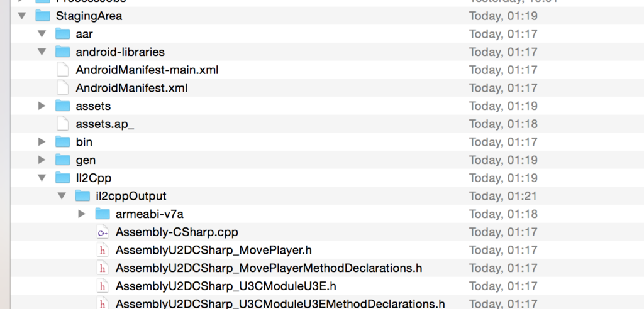Select the assets.ap_ file name
Screen dimensions: 644x309
coord(105,124)
